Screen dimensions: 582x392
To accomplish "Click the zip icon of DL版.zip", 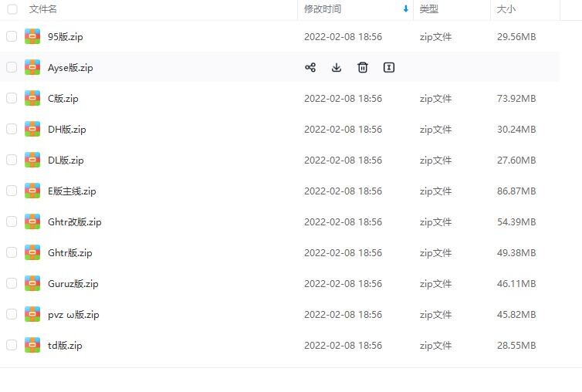I will pyautogui.click(x=32, y=160).
